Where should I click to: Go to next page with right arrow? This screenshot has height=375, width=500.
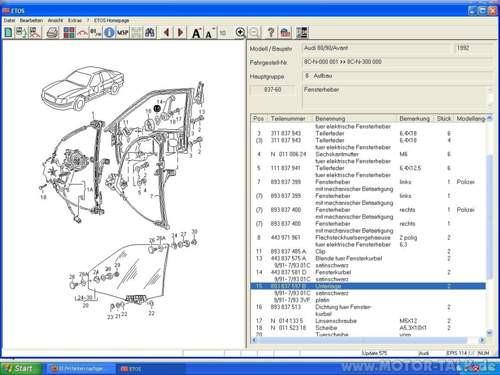pyautogui.click(x=180, y=33)
